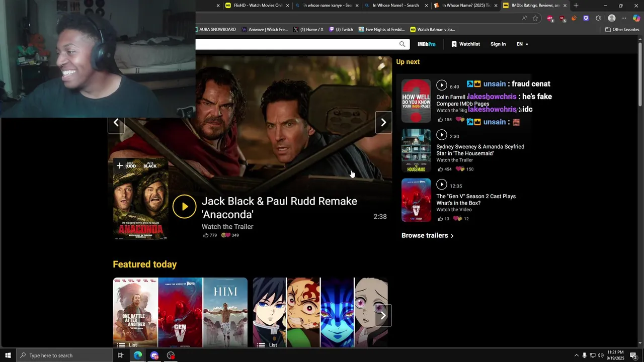Like the Housemaid trailer (454 thumbs up)
This screenshot has width=644, height=362.
[444, 169]
